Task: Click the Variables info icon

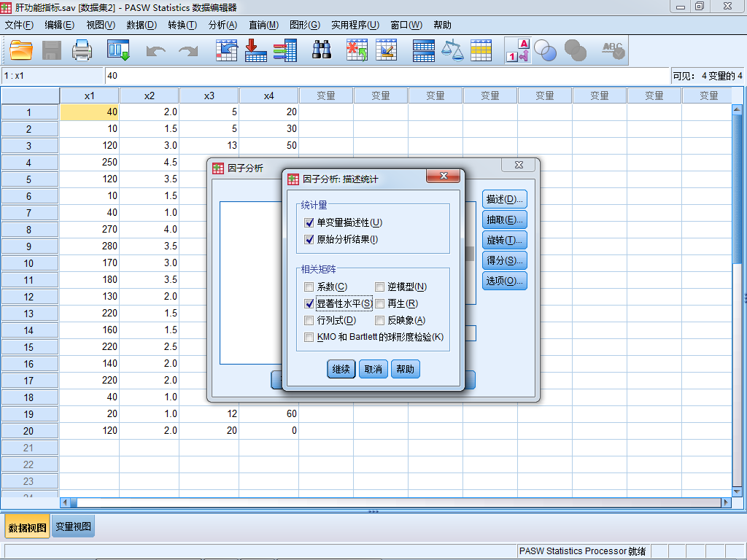Action: click(x=285, y=50)
